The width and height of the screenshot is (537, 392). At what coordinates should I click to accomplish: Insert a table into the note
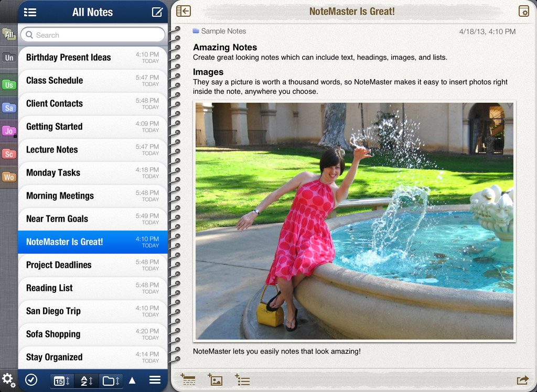pyautogui.click(x=188, y=379)
